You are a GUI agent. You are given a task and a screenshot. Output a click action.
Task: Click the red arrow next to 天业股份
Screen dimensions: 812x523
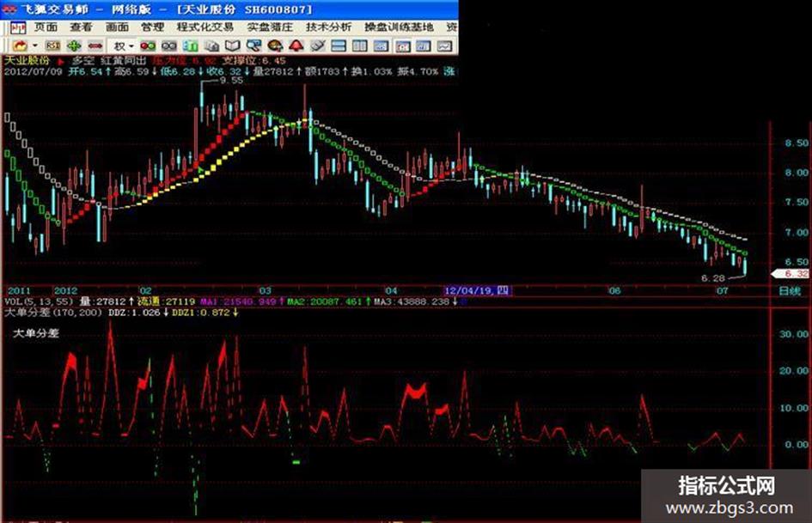pyautogui.click(x=61, y=61)
